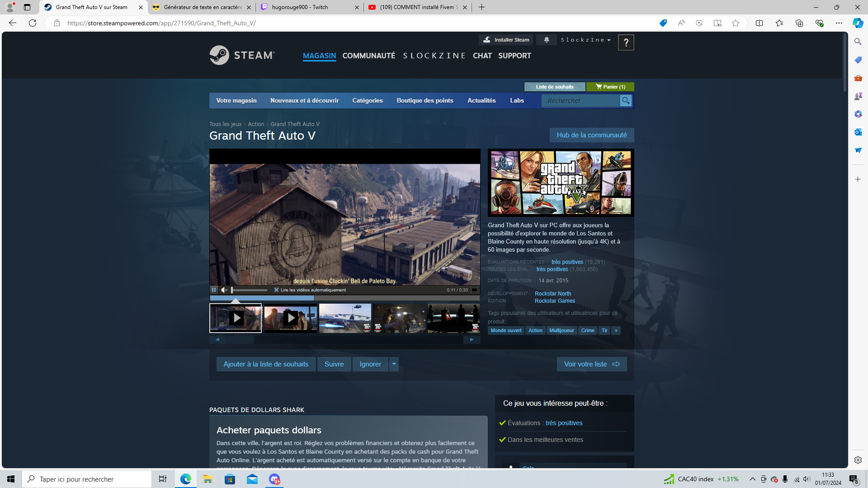Image resolution: width=868 pixels, height=488 pixels.
Task: Open the Edge sidebar search icon
Action: (858, 42)
